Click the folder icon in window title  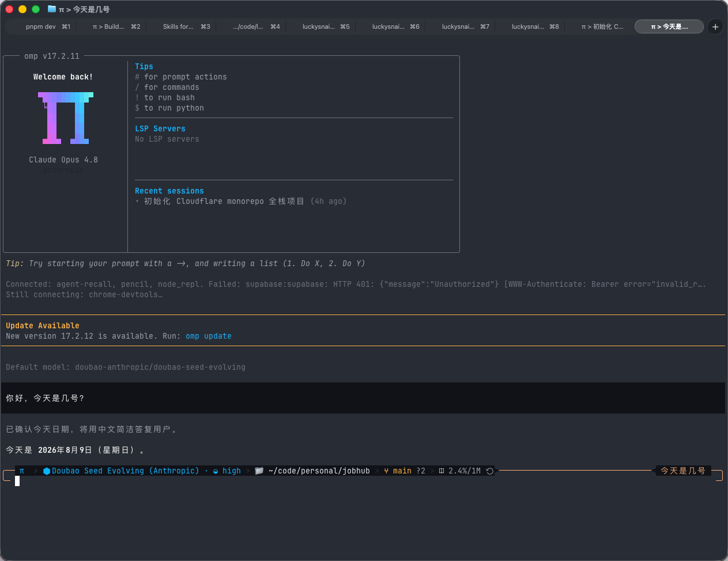coord(52,9)
